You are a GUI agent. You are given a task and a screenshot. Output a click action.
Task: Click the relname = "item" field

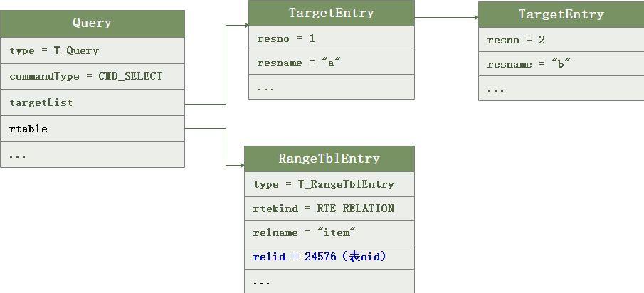click(x=329, y=233)
